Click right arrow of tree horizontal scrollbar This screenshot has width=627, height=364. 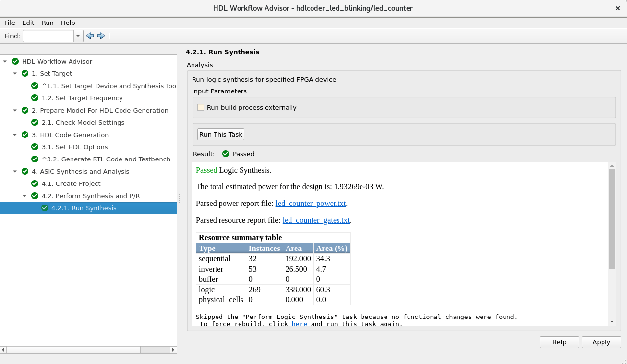point(173,350)
